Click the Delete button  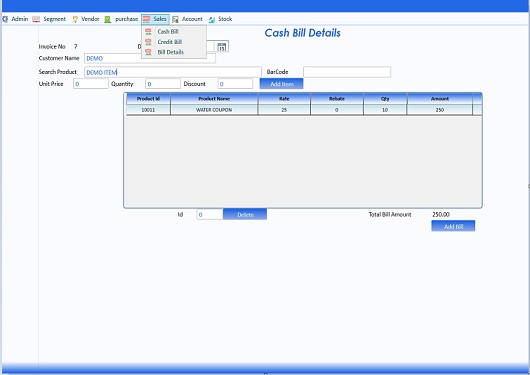click(245, 214)
